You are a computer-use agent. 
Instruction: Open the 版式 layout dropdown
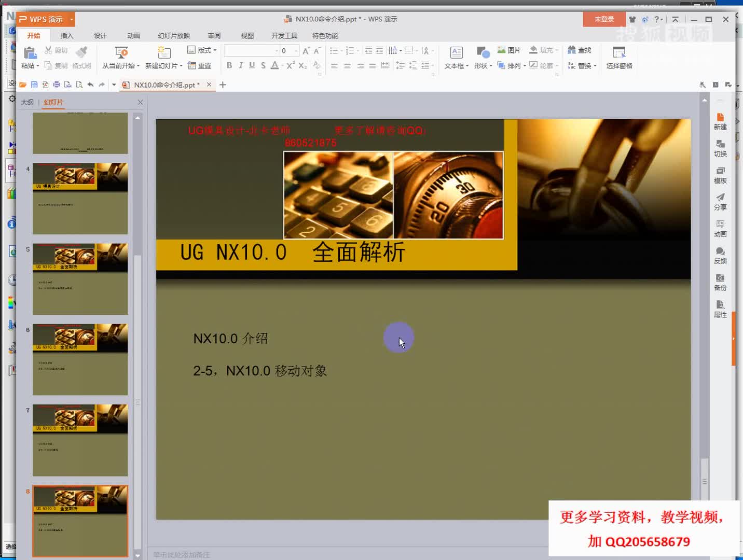(202, 50)
